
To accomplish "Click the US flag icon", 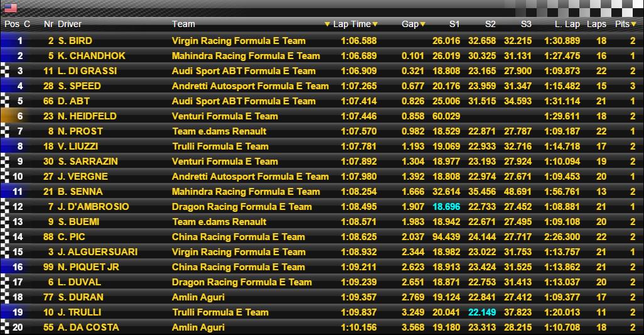I will (11, 8).
